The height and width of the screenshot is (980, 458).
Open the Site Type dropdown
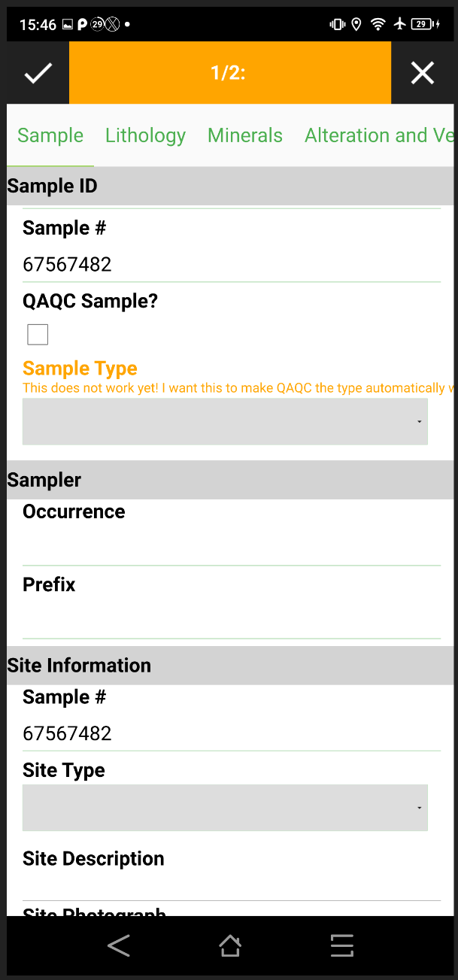[x=225, y=807]
